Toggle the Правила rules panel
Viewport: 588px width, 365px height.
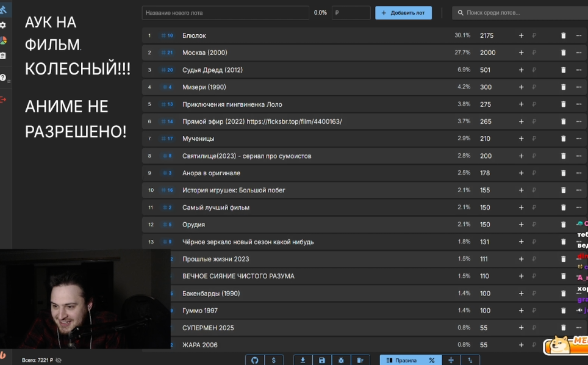point(401,360)
